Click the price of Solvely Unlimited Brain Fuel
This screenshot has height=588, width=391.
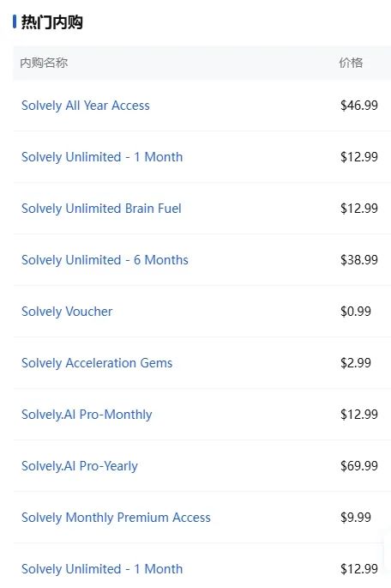[358, 208]
